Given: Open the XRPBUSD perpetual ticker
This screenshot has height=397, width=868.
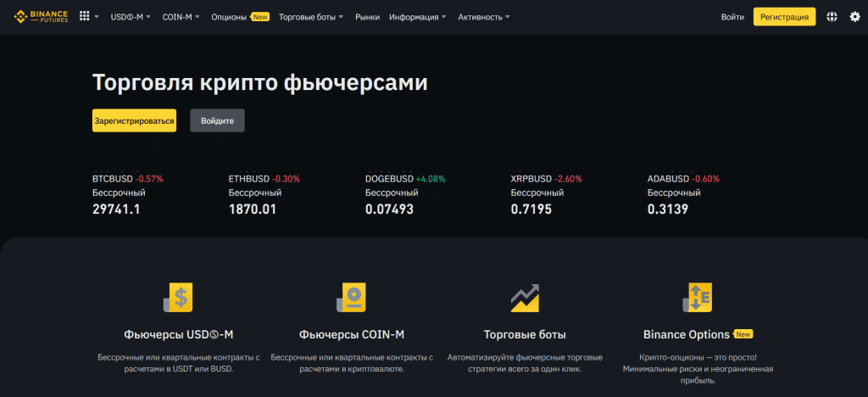Looking at the screenshot, I should pyautogui.click(x=547, y=193).
